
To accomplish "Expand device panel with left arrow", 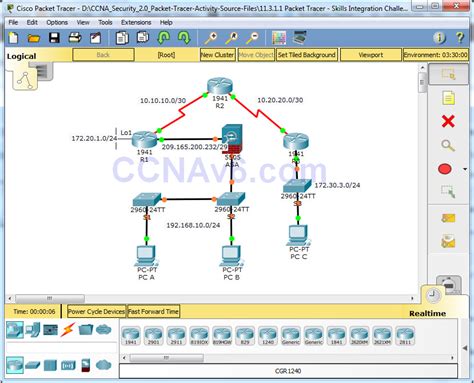I will coord(465,348).
